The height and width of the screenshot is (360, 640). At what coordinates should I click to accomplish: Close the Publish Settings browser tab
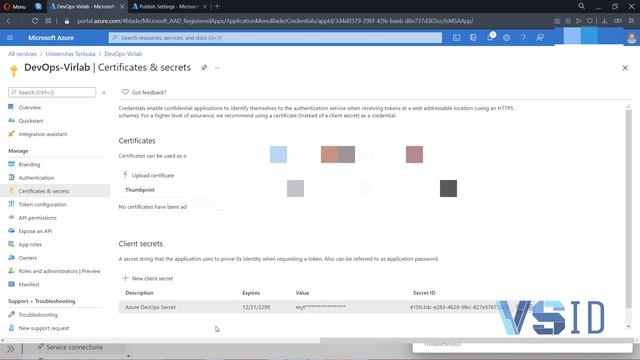[x=204, y=7]
